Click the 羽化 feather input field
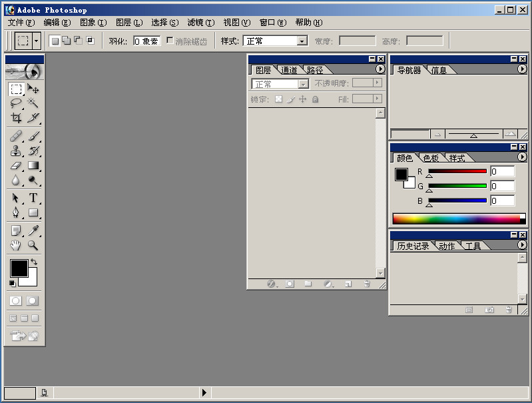Viewport: 532px width, 403px height. [146, 41]
